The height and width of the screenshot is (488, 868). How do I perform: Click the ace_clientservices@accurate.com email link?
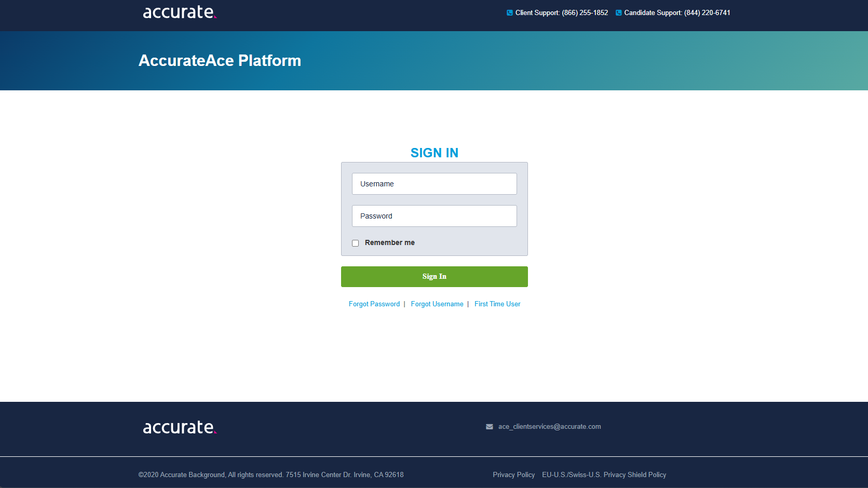[550, 427]
